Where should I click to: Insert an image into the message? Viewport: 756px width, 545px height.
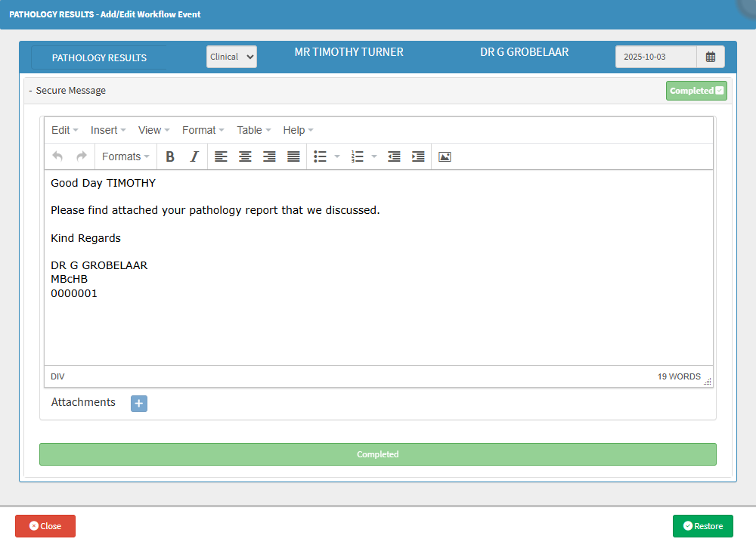point(445,156)
